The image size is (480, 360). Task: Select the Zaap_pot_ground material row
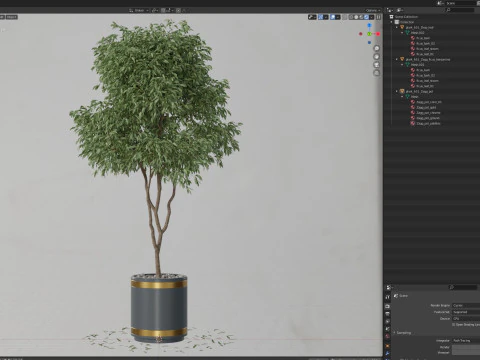click(432, 118)
